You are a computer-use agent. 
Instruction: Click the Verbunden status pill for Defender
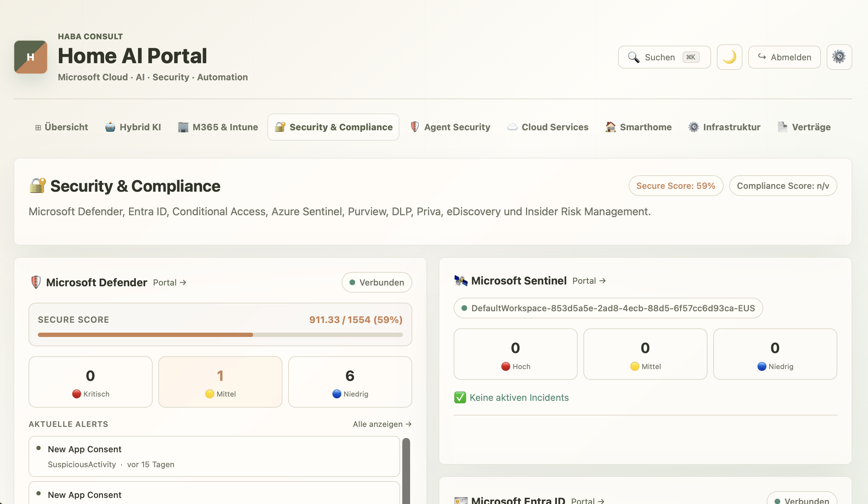pos(377,283)
